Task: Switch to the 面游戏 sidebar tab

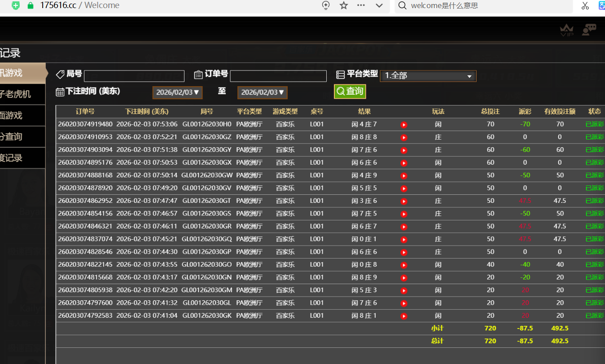Action: 22,115
